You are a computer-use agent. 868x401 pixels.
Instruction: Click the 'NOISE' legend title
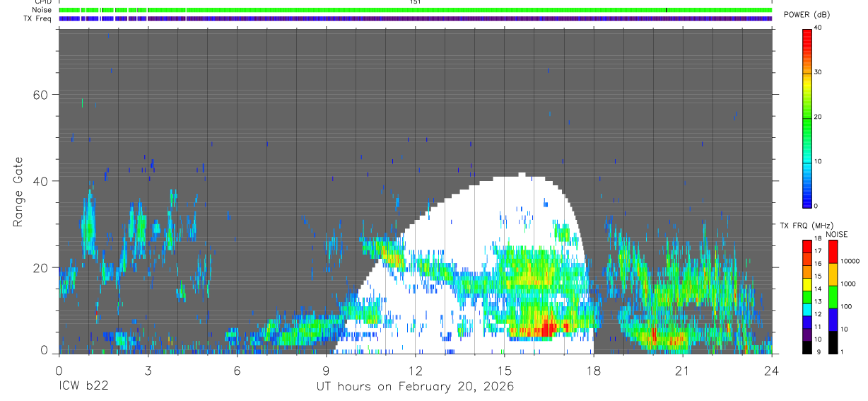(837, 234)
